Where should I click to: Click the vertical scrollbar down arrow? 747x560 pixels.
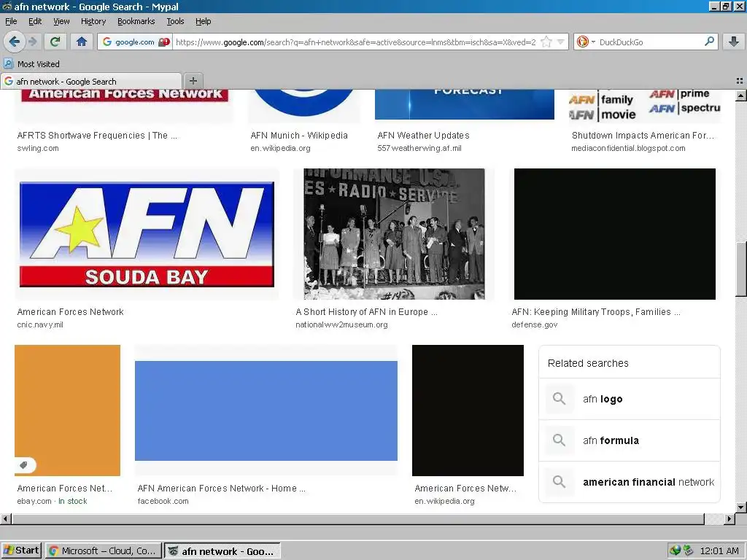pos(741,507)
